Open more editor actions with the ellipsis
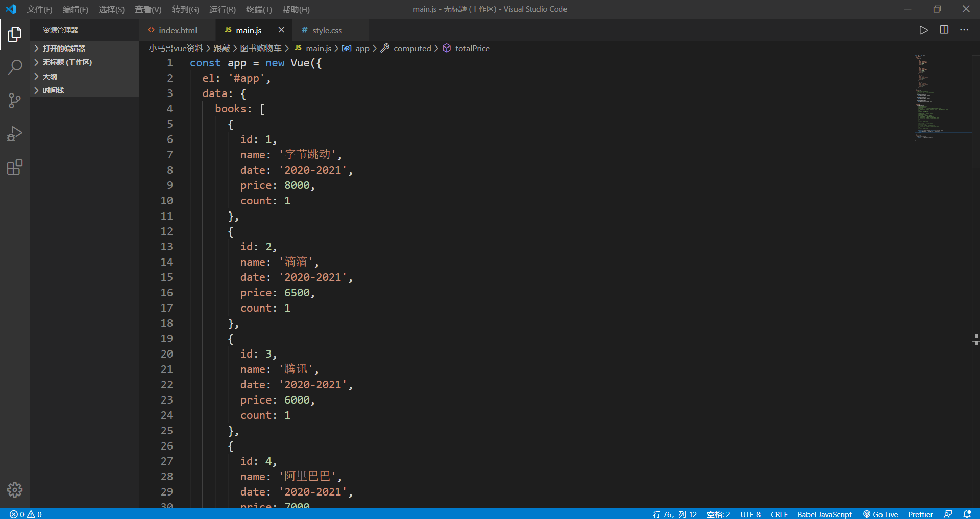This screenshot has width=980, height=519. click(964, 30)
